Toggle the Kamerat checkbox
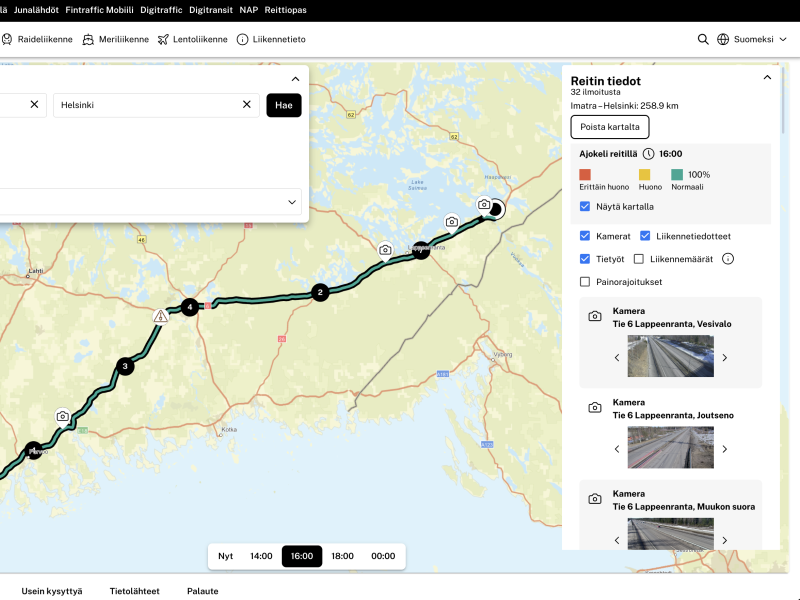This screenshot has height=600, width=800. [585, 236]
